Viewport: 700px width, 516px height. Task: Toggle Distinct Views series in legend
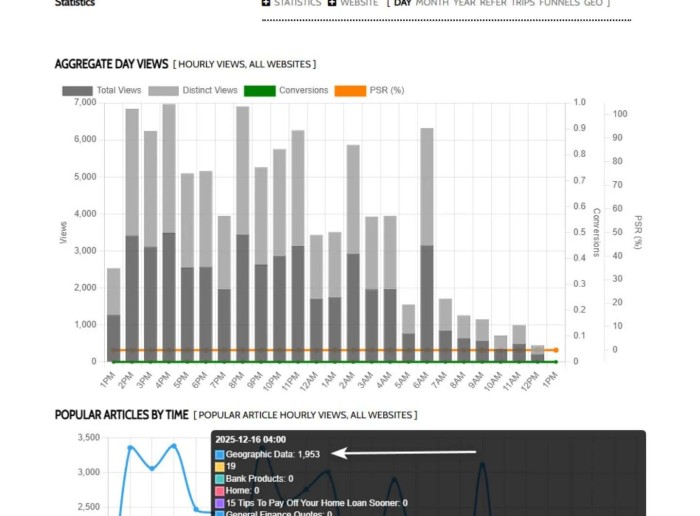pyautogui.click(x=192, y=90)
